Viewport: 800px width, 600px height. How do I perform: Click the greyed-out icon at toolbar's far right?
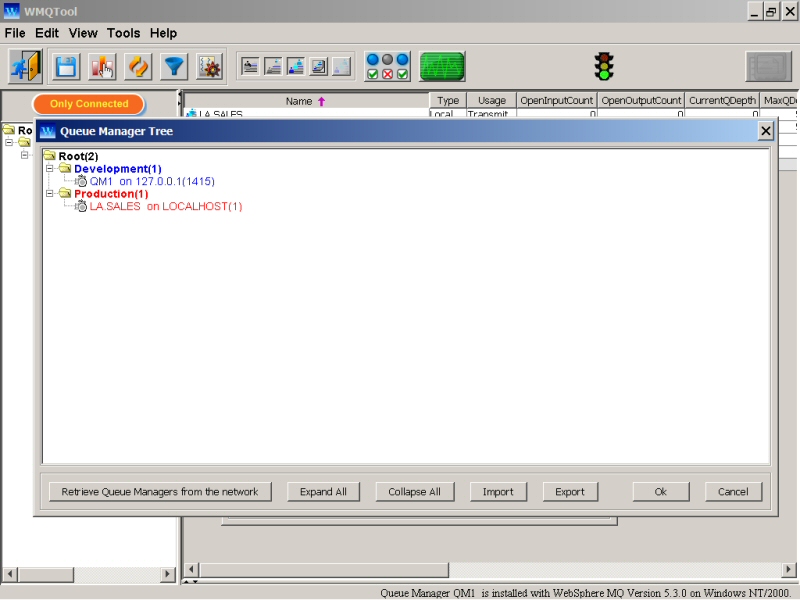[x=768, y=66]
